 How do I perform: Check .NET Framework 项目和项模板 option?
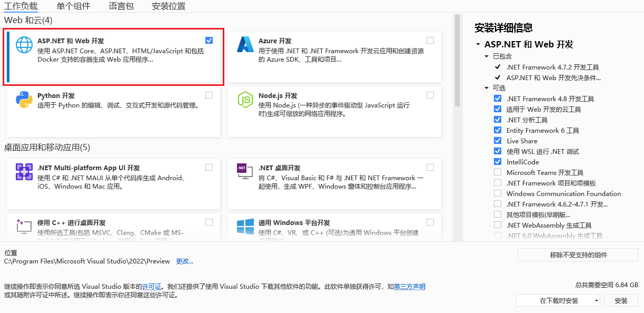pyautogui.click(x=498, y=183)
